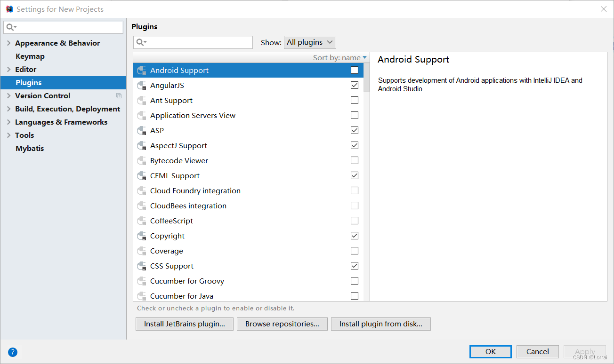
Task: Click the CoffeeScript plugin icon
Action: (141, 221)
